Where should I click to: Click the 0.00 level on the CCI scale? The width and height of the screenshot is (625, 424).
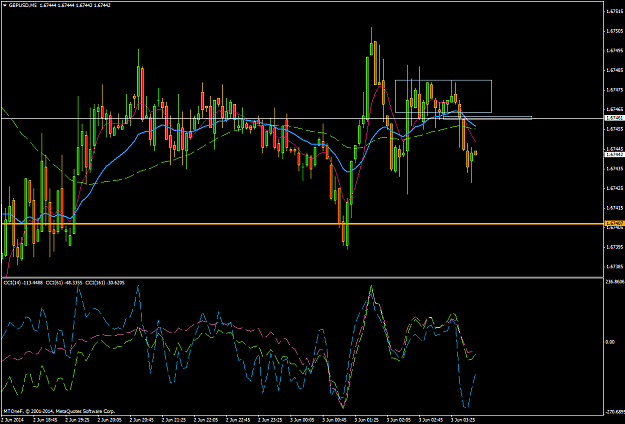(610, 342)
